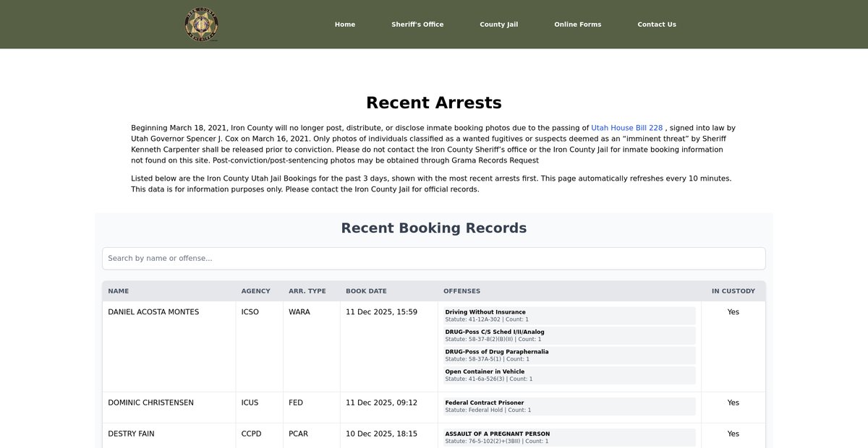Click book date 11 Dec 2025, 15:59
The width and height of the screenshot is (868, 448).
[x=382, y=312]
